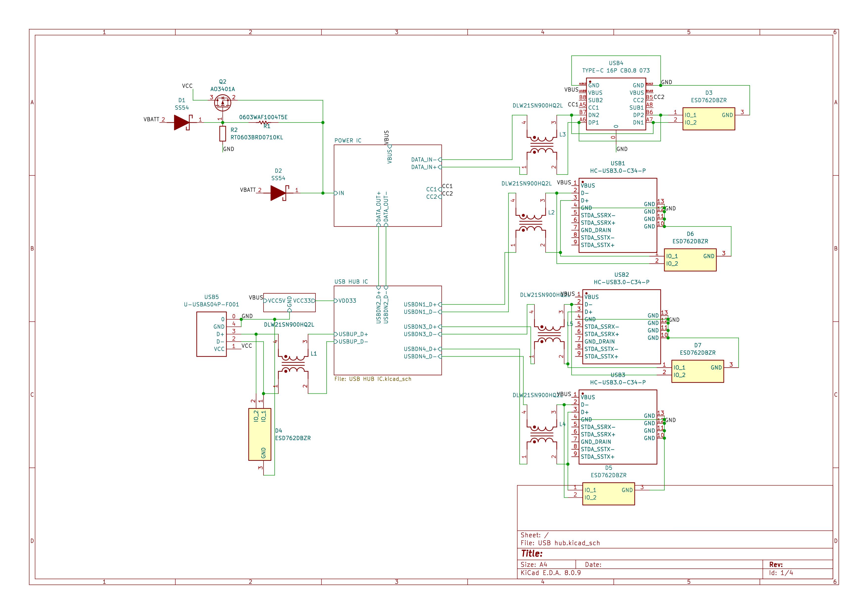Viewport: 868px width, 614px height.
Task: Click the USB5 U-USBAS04P-F001 connector
Action: pyautogui.click(x=211, y=334)
